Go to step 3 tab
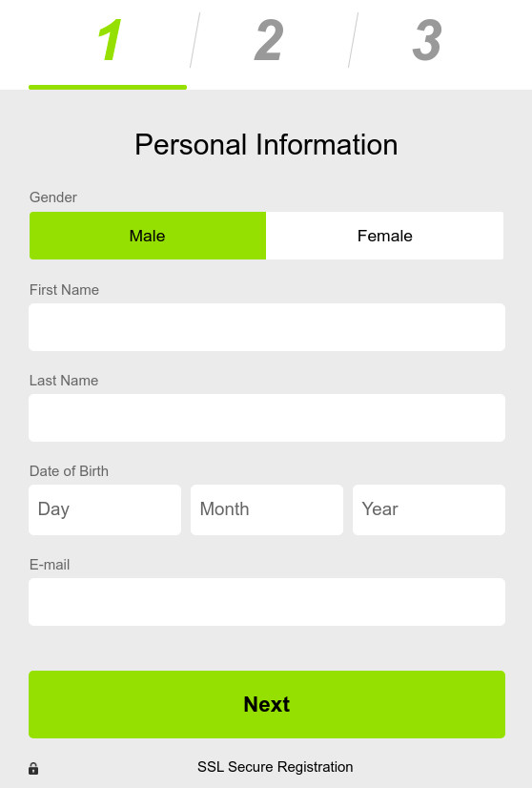Screen dimensions: 532x788 [426, 40]
